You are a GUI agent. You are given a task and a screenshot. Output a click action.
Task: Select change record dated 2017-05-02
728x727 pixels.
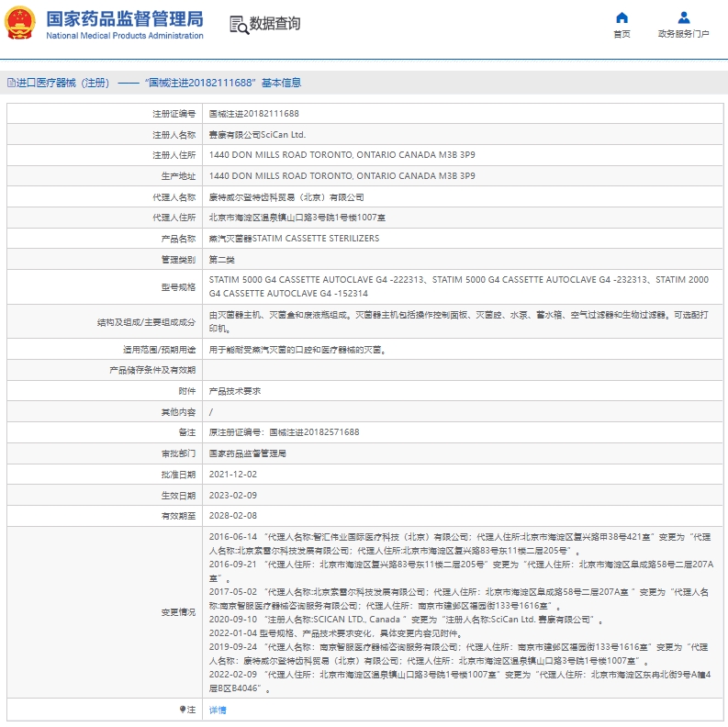click(459, 598)
